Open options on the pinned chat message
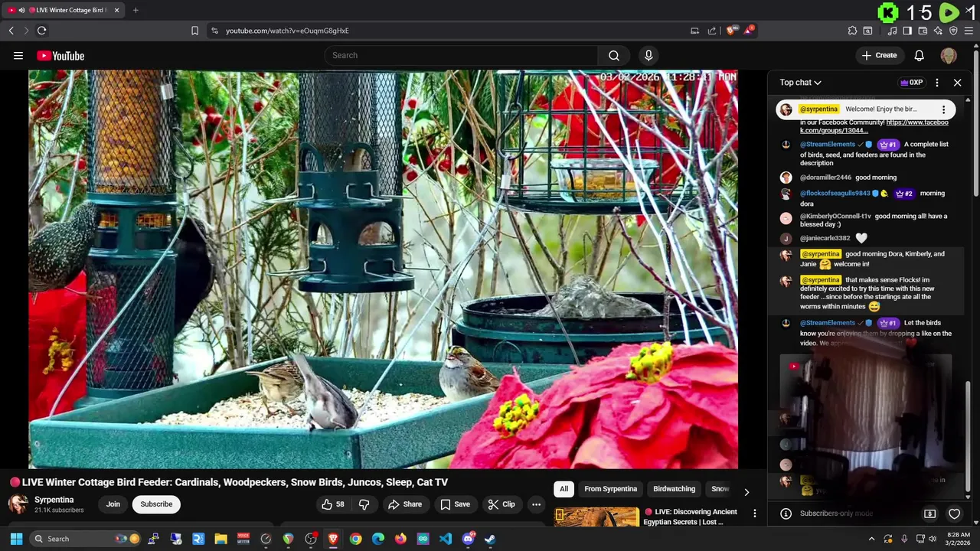 click(x=944, y=109)
